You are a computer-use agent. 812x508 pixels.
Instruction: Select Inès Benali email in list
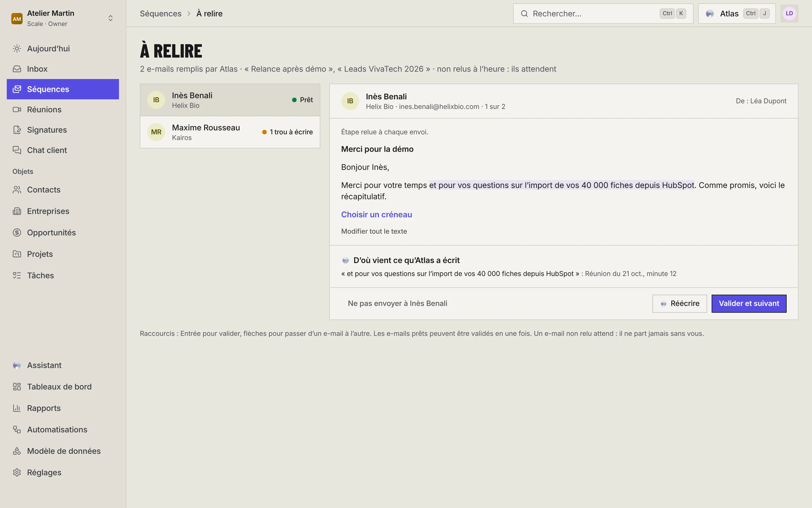pos(230,100)
